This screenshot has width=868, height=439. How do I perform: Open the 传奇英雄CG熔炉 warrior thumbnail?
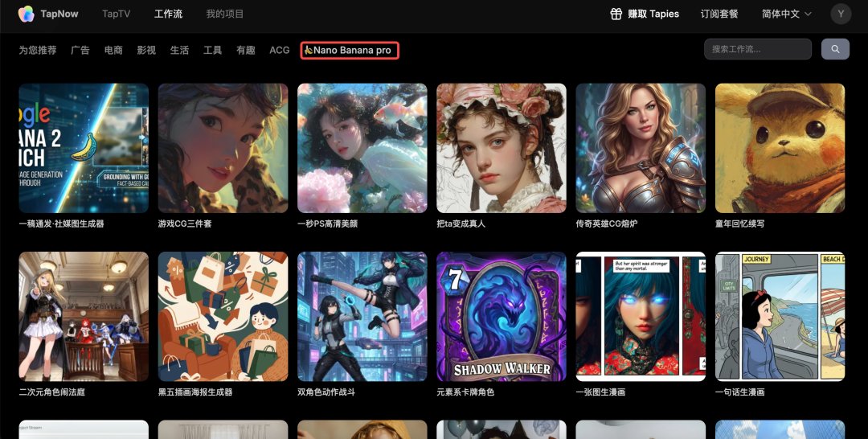[x=641, y=149]
